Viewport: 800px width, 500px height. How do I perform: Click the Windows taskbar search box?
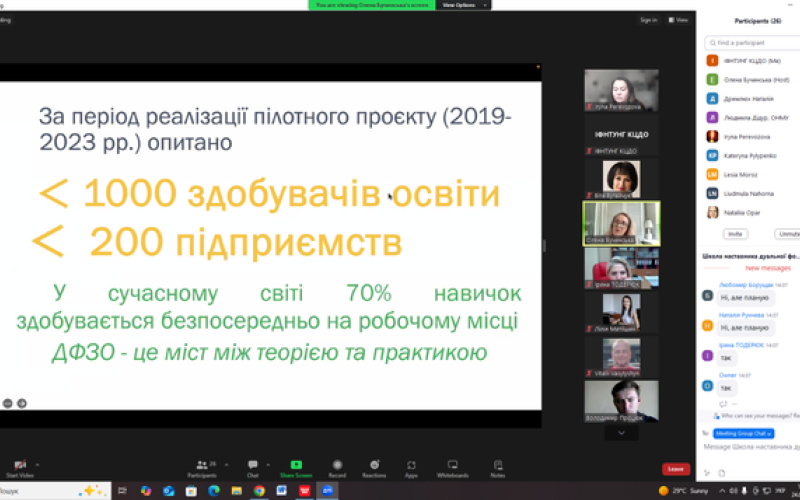click(x=55, y=491)
